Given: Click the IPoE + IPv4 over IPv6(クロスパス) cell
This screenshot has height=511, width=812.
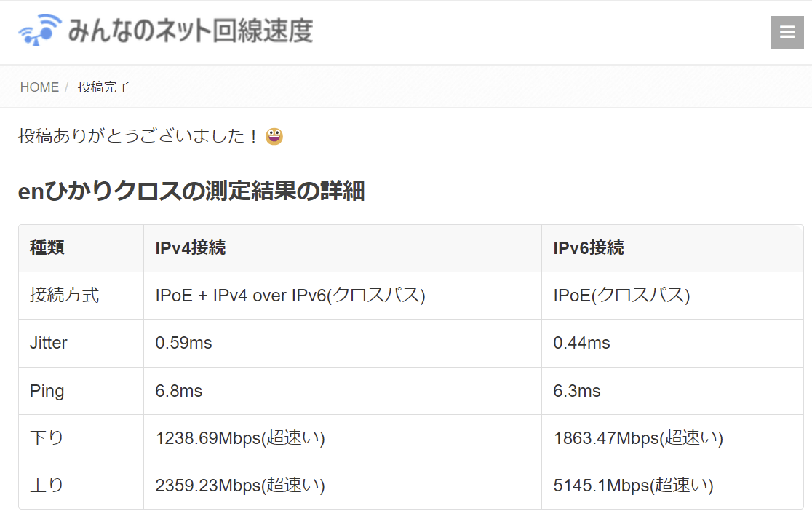Looking at the screenshot, I should click(290, 296).
